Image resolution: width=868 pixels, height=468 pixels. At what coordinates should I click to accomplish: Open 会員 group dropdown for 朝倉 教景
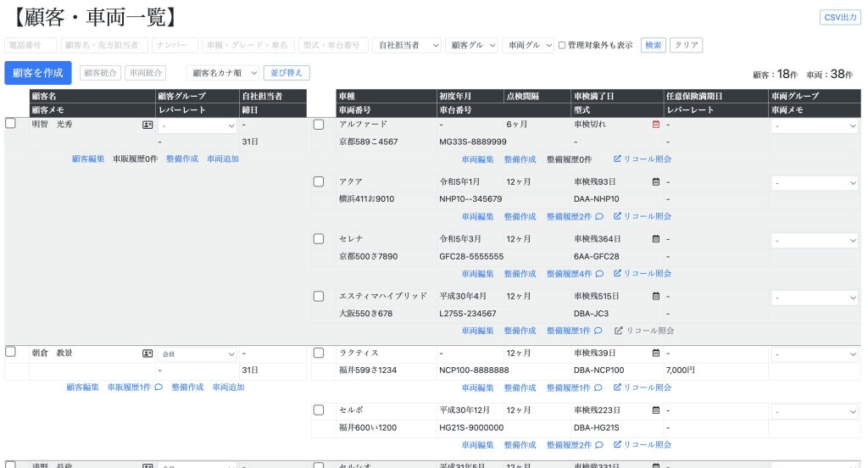coord(198,354)
